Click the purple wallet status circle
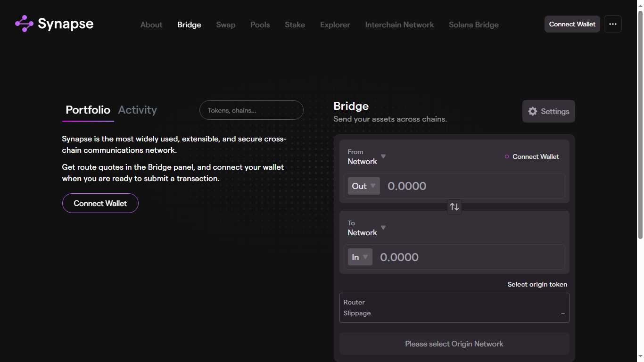Image resolution: width=644 pixels, height=362 pixels. 507,156
